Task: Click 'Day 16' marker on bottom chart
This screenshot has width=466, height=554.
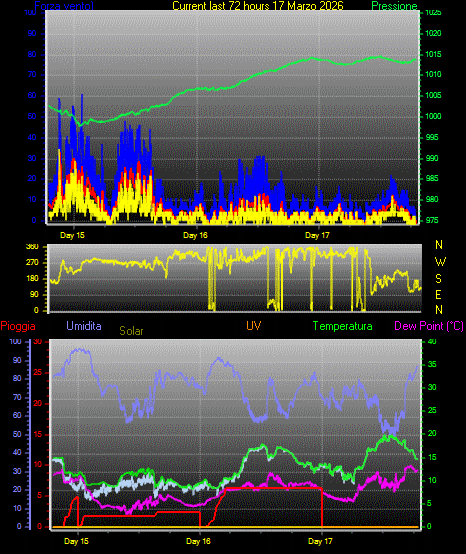Action: (x=198, y=541)
